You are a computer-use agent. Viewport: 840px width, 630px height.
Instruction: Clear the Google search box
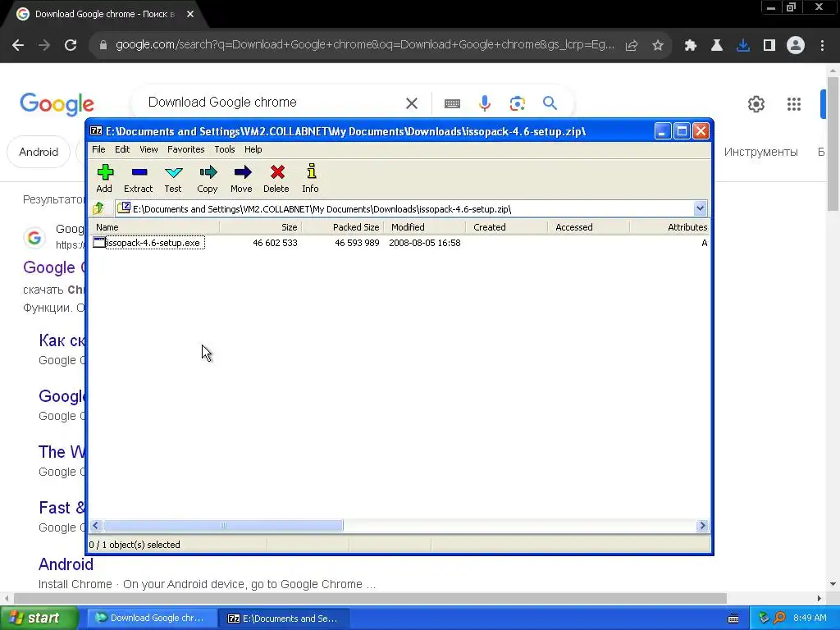pyautogui.click(x=412, y=103)
